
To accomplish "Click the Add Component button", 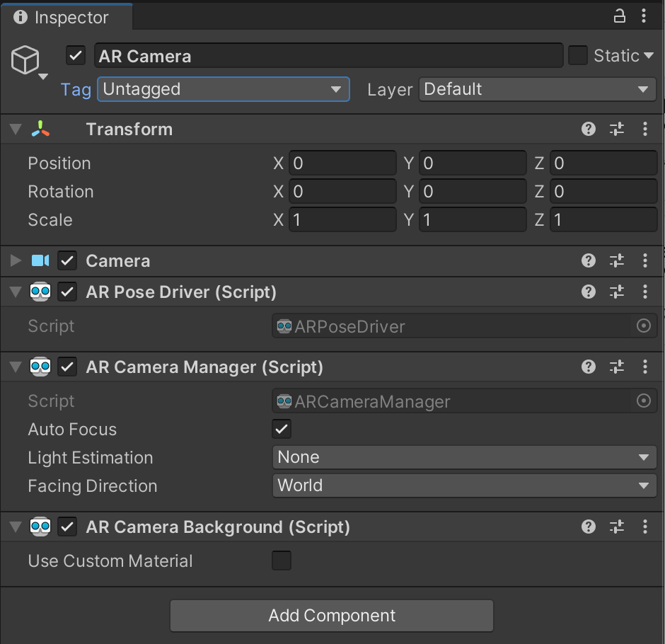I will pyautogui.click(x=331, y=615).
